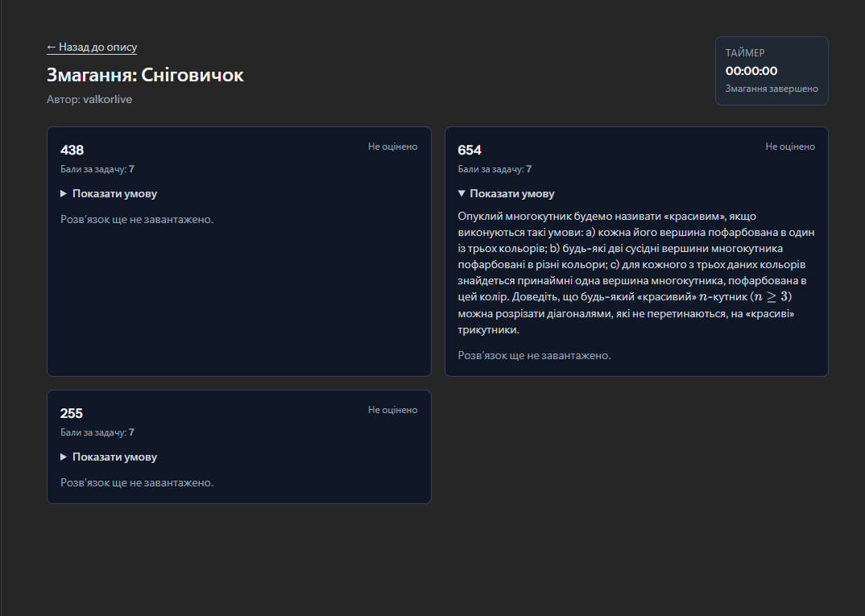Open author valkorlive's name
Viewport: 865px width, 616px height.
[x=107, y=100]
